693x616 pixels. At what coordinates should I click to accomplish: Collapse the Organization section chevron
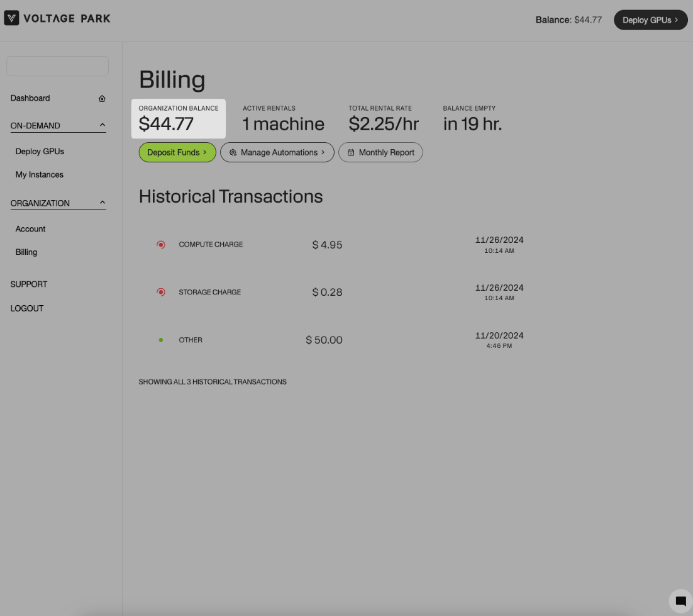tap(103, 203)
